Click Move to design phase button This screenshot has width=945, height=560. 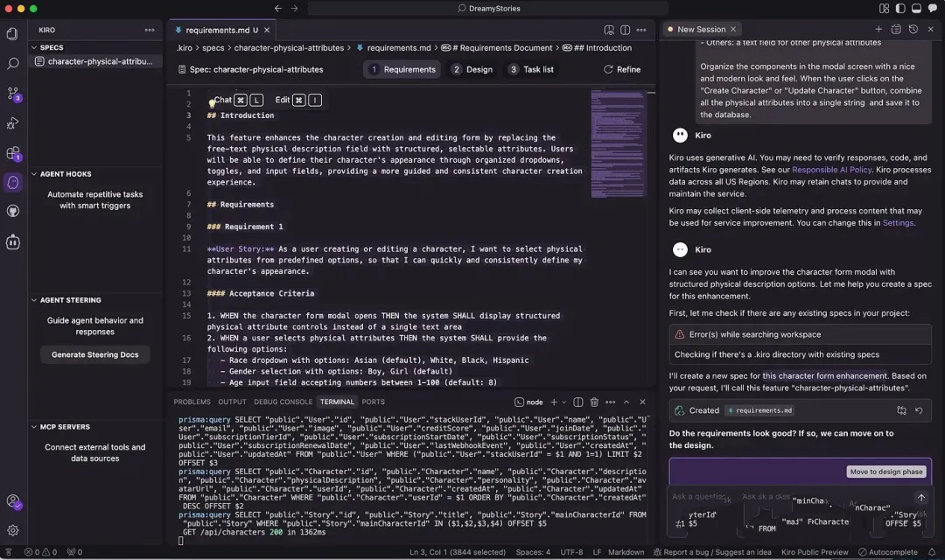tap(885, 472)
